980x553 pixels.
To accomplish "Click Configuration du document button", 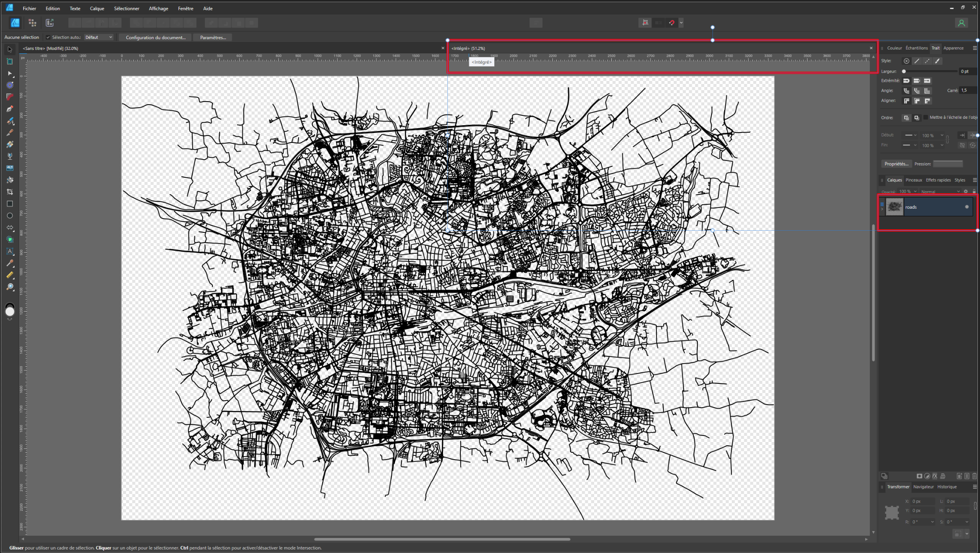I will tap(155, 37).
